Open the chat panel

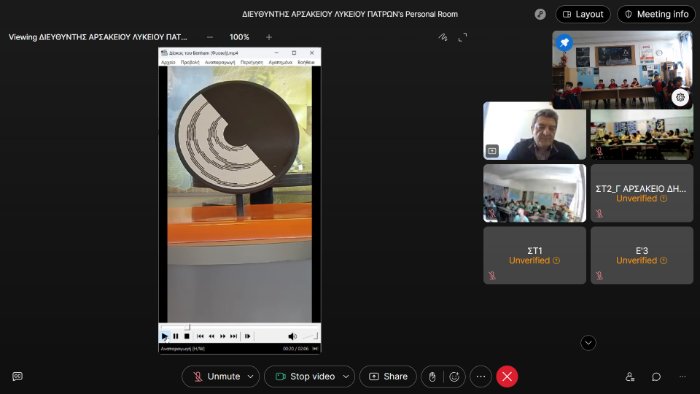656,377
